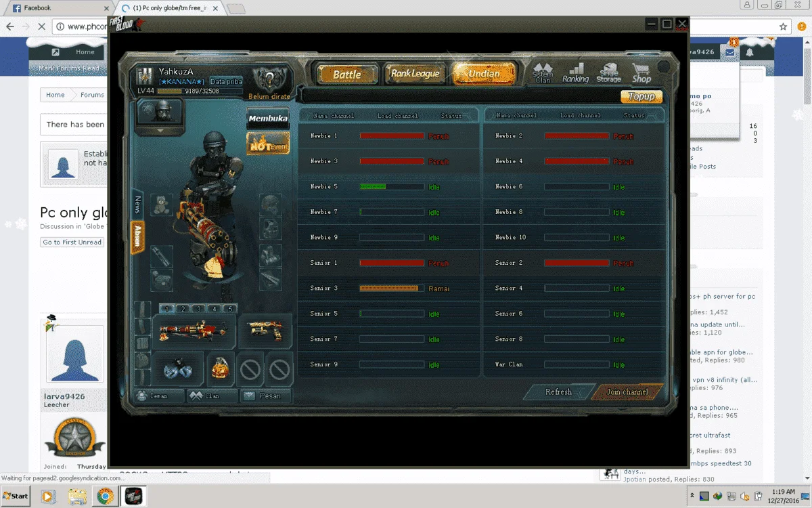This screenshot has width=812, height=508.
Task: Select the Newbie 9 channel row
Action: [x=388, y=238]
